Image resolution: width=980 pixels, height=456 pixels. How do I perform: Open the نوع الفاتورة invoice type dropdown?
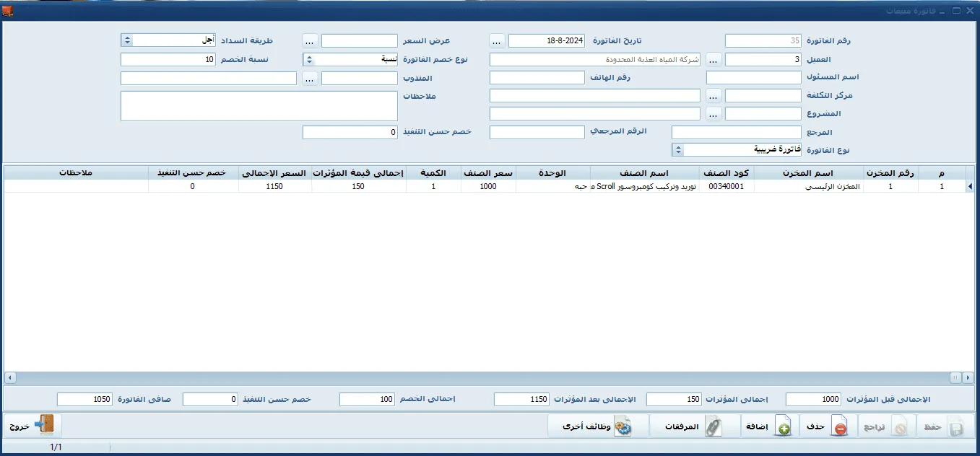click(x=677, y=150)
